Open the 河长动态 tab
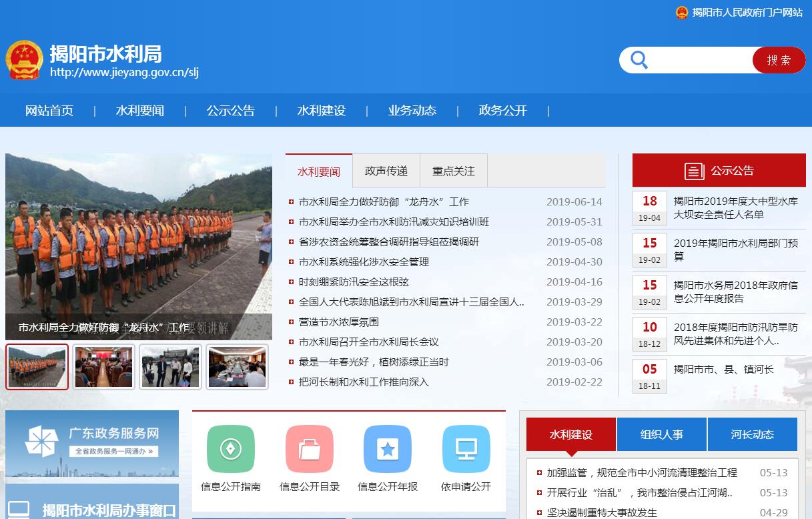This screenshot has height=519, width=812. (x=752, y=434)
